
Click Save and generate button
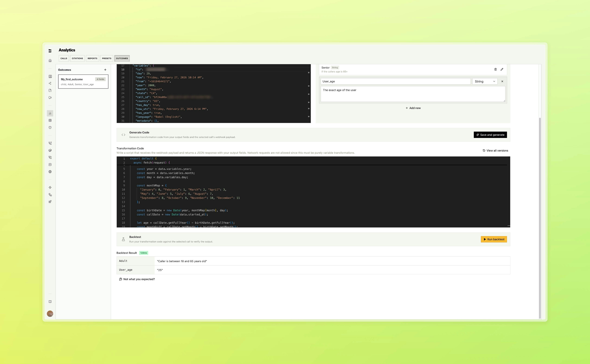point(490,135)
